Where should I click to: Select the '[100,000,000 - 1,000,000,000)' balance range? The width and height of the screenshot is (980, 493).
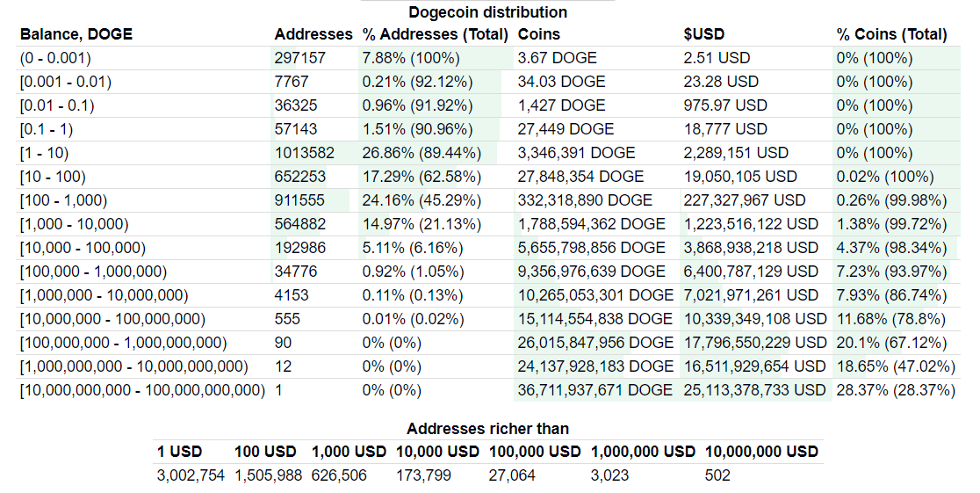point(124,344)
